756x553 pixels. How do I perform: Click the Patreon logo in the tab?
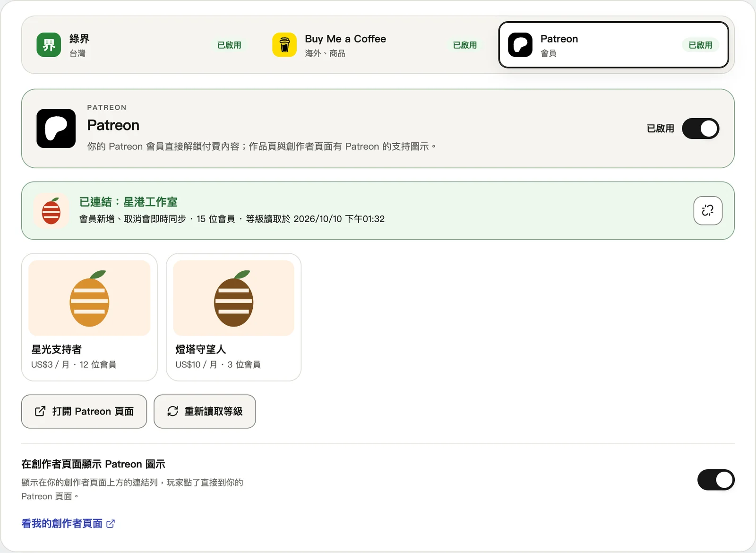[520, 45]
